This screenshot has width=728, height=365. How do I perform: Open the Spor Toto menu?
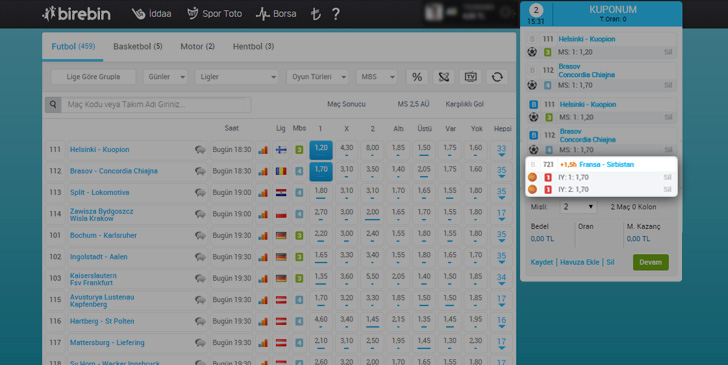tap(214, 14)
